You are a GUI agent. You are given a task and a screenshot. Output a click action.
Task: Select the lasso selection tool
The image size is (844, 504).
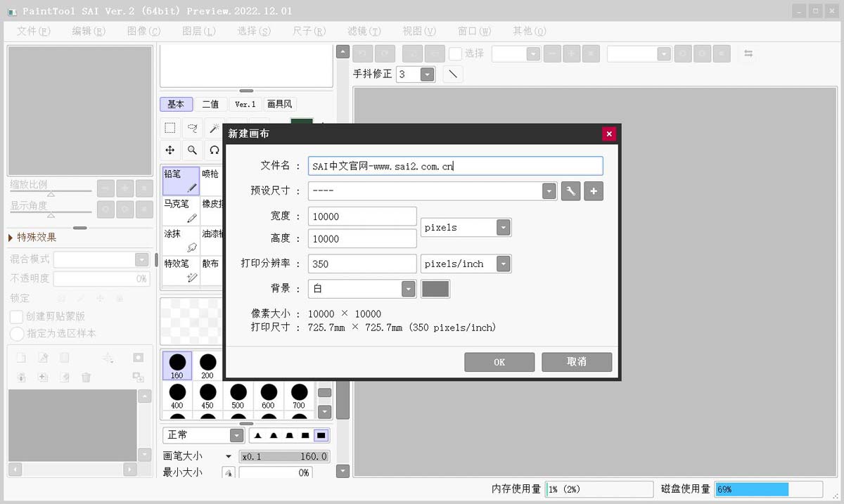pos(192,128)
